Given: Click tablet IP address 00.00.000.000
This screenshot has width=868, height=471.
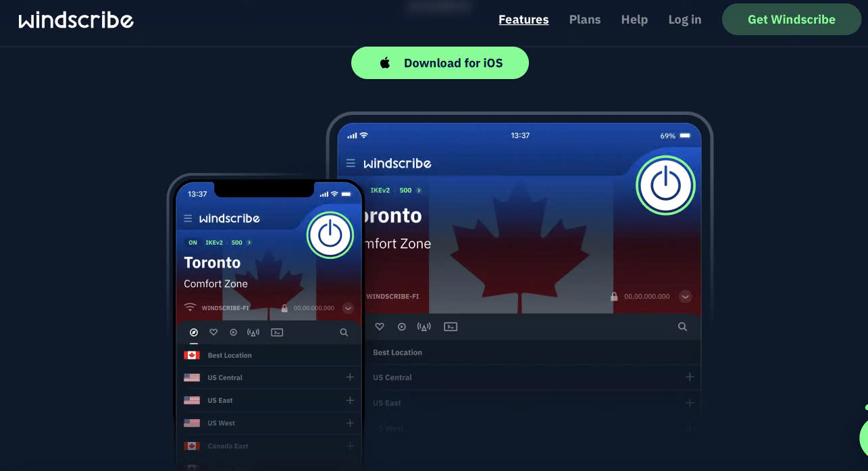Looking at the screenshot, I should (x=647, y=297).
